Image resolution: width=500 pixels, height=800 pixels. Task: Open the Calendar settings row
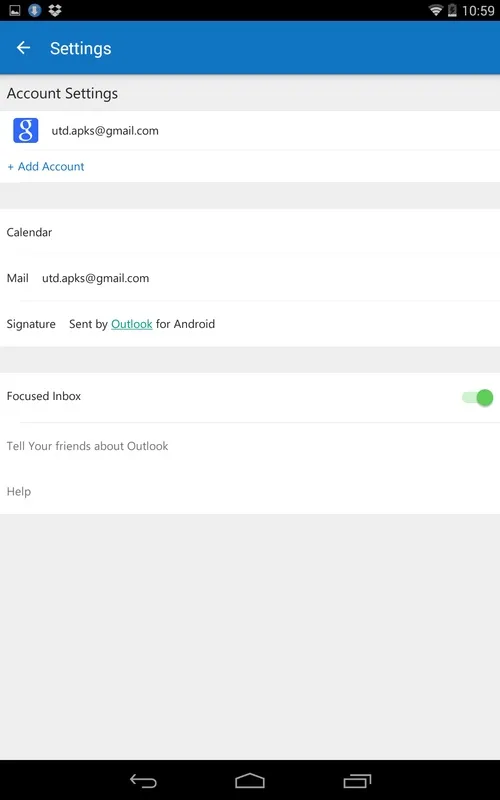(x=250, y=232)
